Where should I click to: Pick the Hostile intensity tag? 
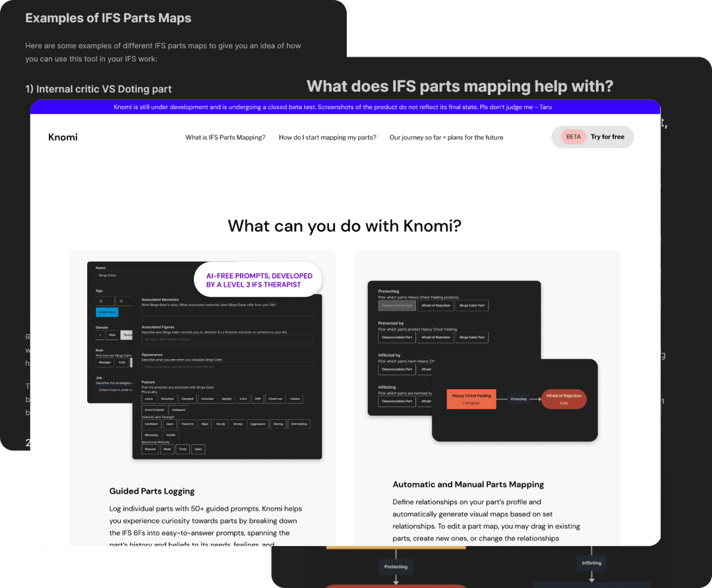click(171, 436)
